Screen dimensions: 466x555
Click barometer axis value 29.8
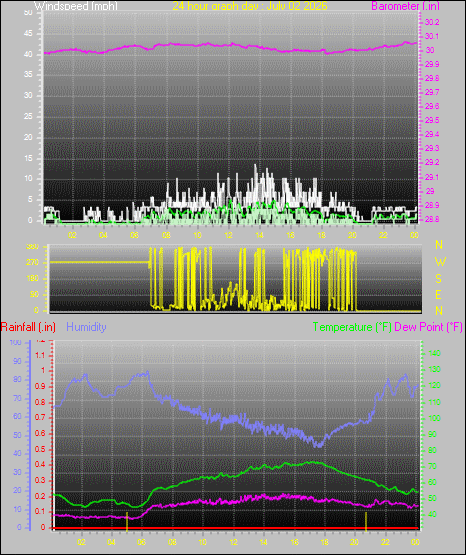pos(432,79)
